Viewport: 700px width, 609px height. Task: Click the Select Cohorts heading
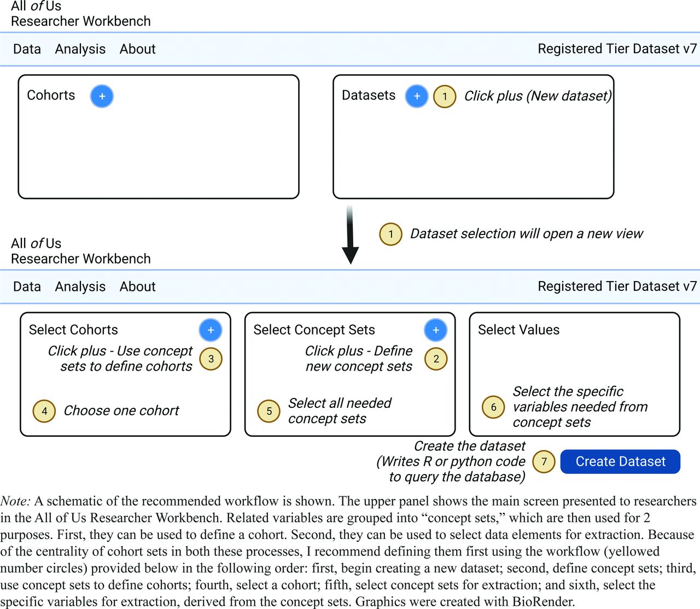[73, 330]
